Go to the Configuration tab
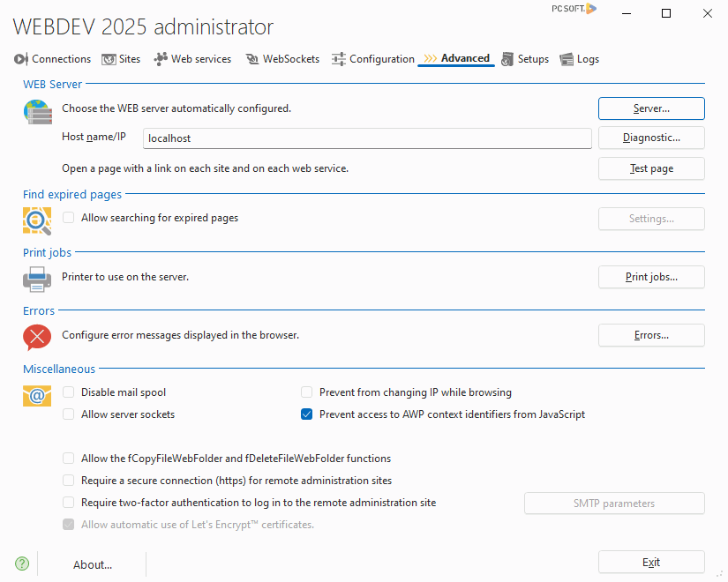Screen dimensions: 728x582 (x=372, y=59)
